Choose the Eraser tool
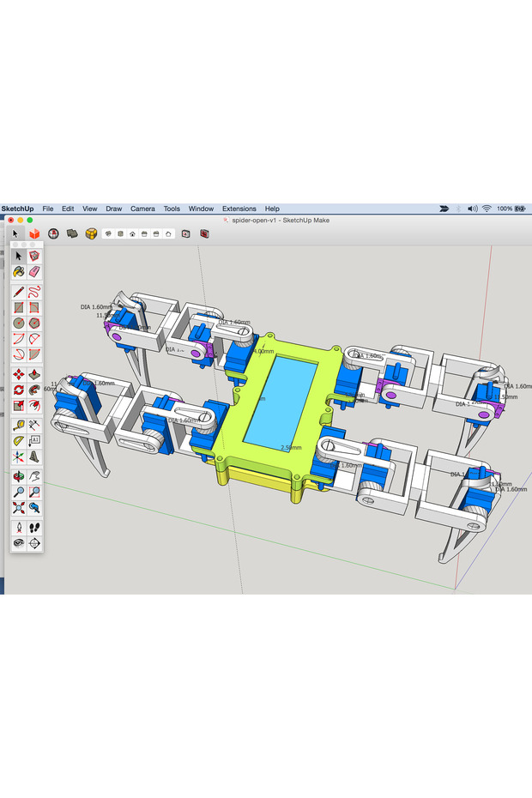The width and height of the screenshot is (532, 798). pyautogui.click(x=34, y=272)
